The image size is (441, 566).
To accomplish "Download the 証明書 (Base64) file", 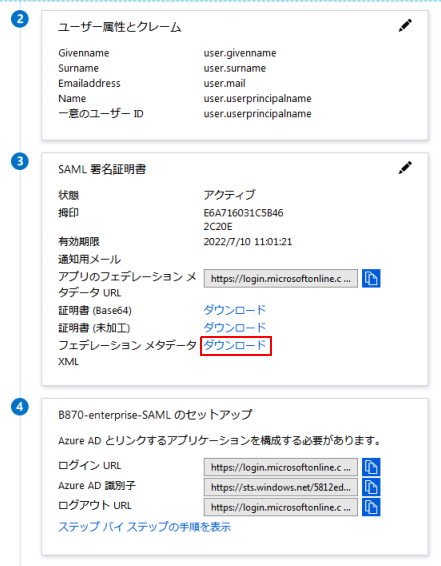I will (x=235, y=310).
